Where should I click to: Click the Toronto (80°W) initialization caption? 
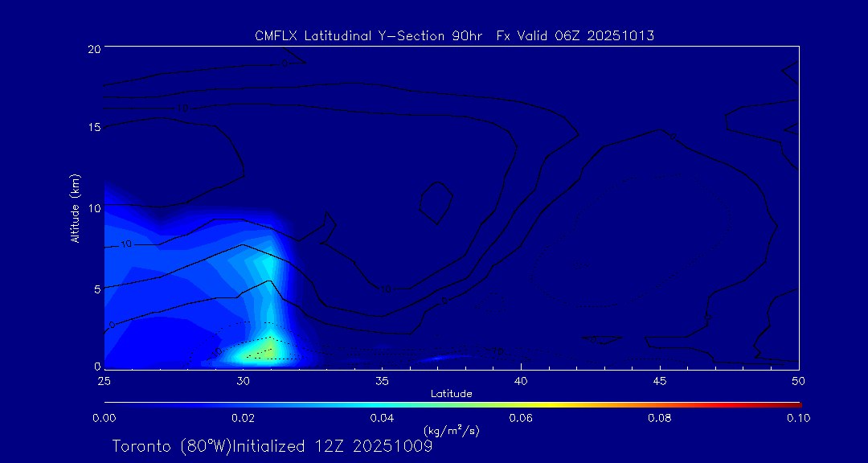272,446
